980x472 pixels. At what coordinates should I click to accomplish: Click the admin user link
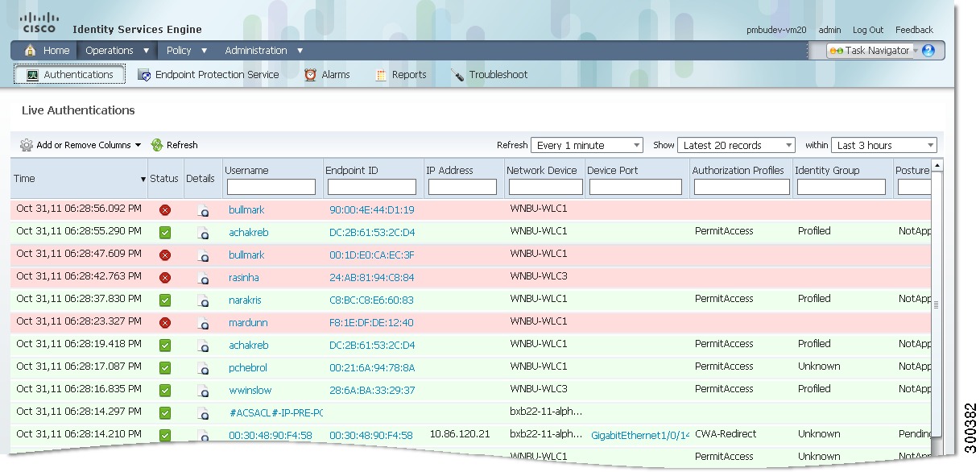pos(829,30)
